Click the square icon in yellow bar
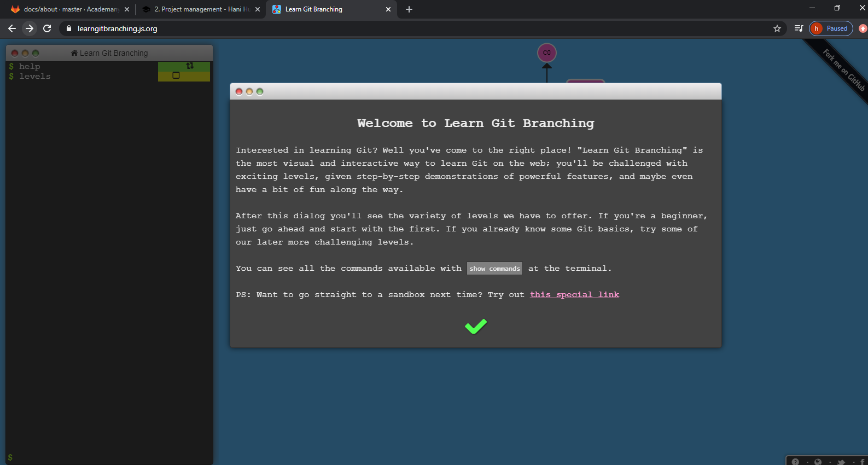Image resolution: width=868 pixels, height=465 pixels. 176,75
